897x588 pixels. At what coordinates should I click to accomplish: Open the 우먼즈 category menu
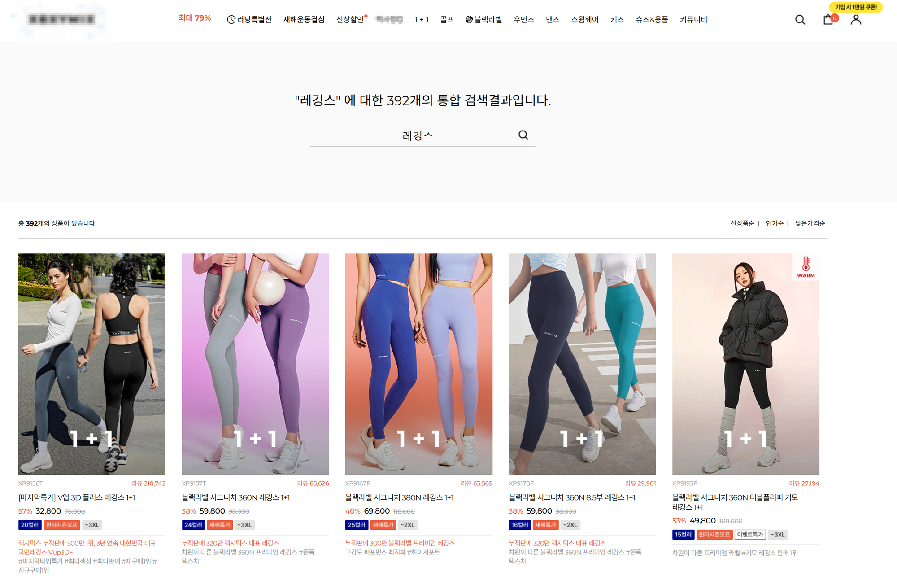[x=524, y=19]
